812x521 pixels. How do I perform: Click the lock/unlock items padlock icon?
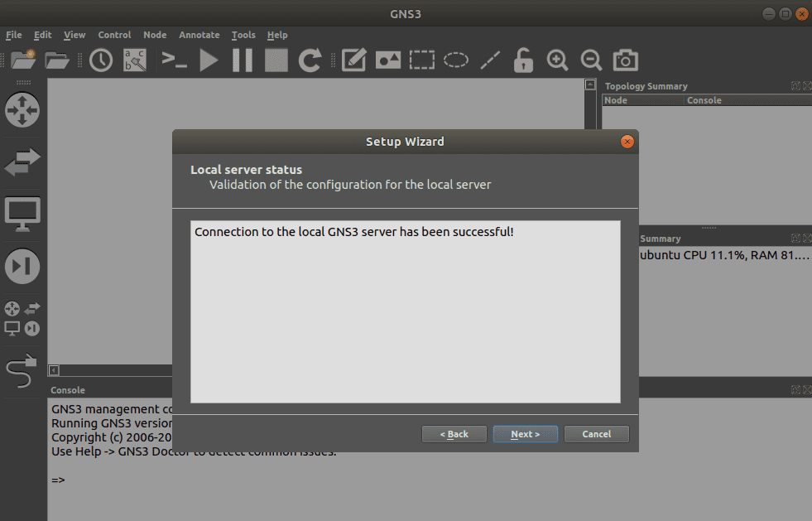(x=524, y=60)
